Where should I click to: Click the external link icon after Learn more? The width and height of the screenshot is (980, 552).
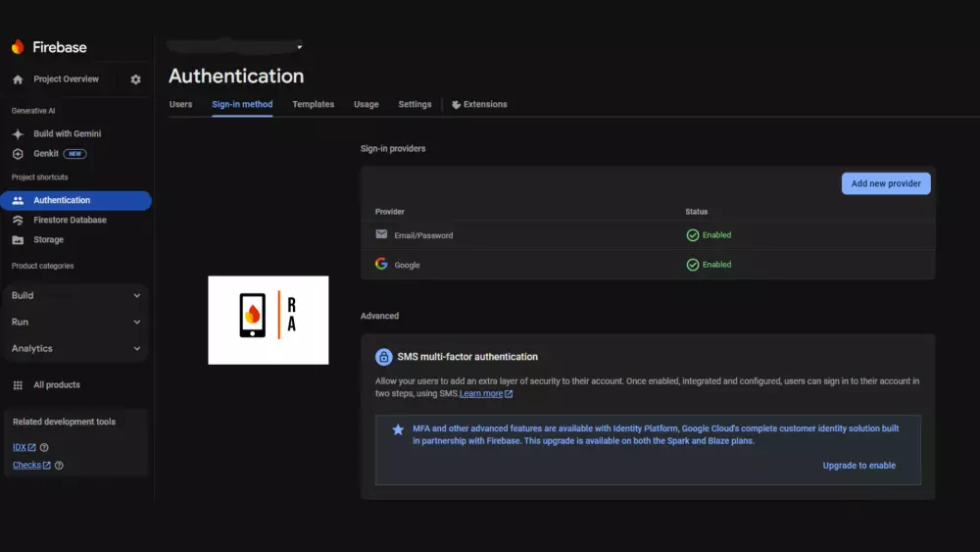pyautogui.click(x=509, y=394)
